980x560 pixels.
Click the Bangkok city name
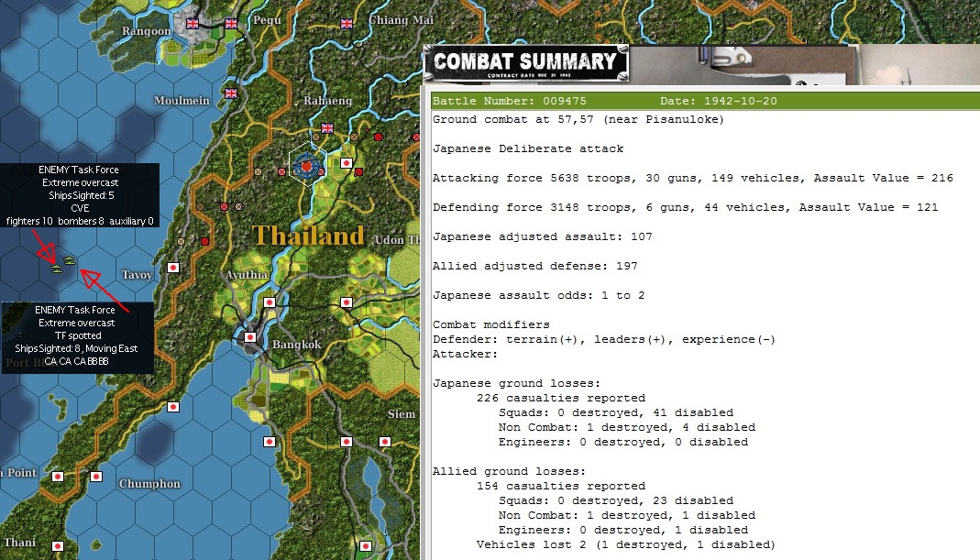[x=296, y=345]
